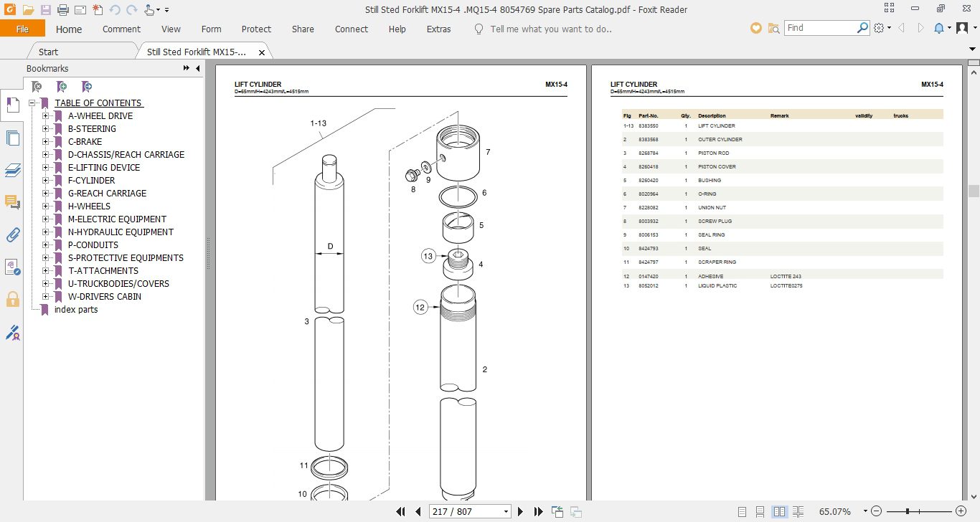Expand the N-HYDRAULIC EQUIPMENT bookmark node
980x522 pixels.
[45, 232]
